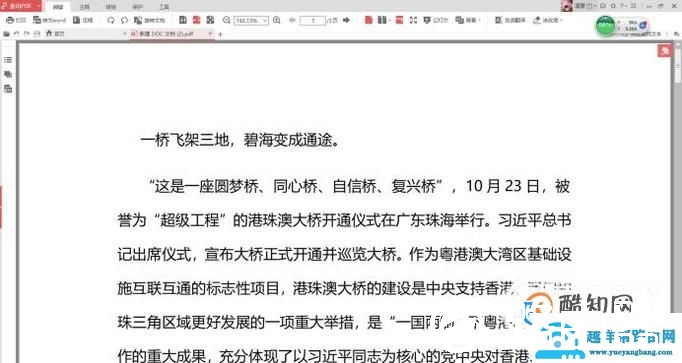Select single page view icon

368,20
